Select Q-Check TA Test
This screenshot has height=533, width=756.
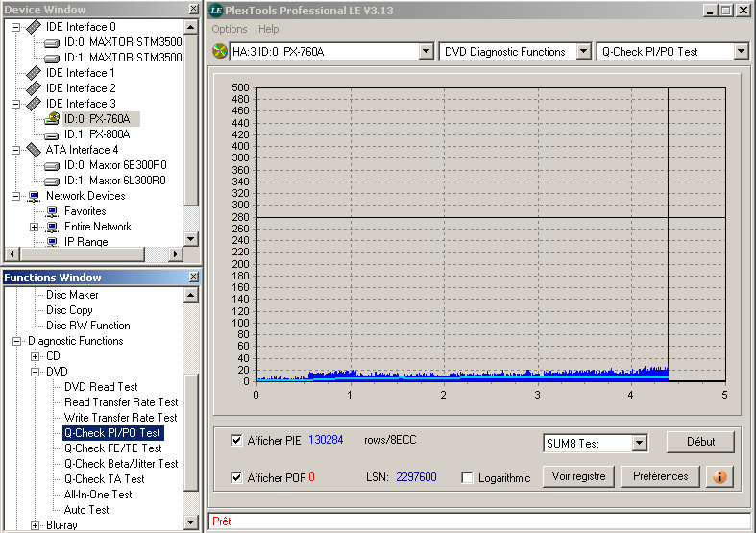click(105, 479)
